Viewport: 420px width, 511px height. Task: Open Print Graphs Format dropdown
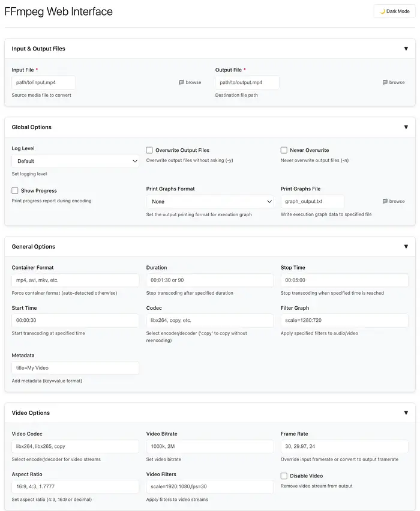pyautogui.click(x=209, y=202)
